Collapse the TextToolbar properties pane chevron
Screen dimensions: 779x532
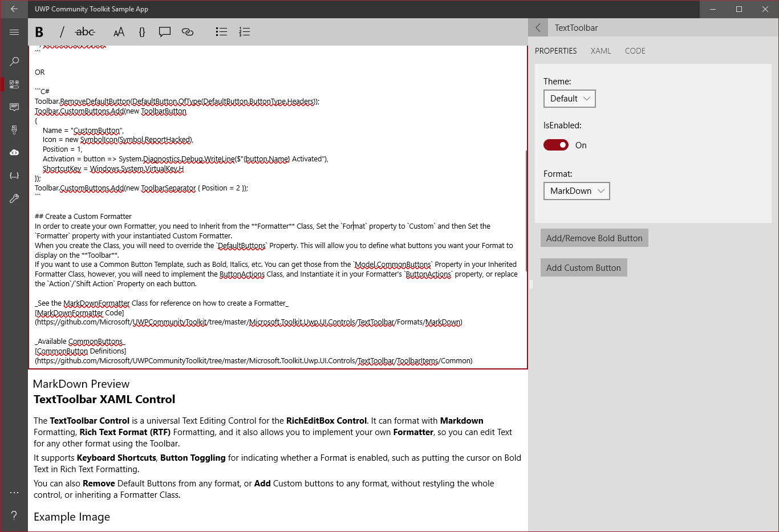pos(538,27)
